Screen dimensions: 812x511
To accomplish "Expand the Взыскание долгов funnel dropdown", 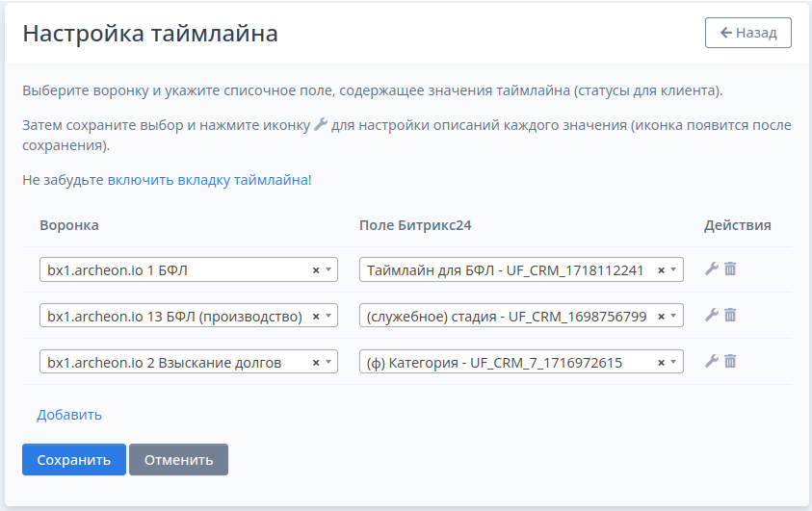I will pyautogui.click(x=328, y=362).
